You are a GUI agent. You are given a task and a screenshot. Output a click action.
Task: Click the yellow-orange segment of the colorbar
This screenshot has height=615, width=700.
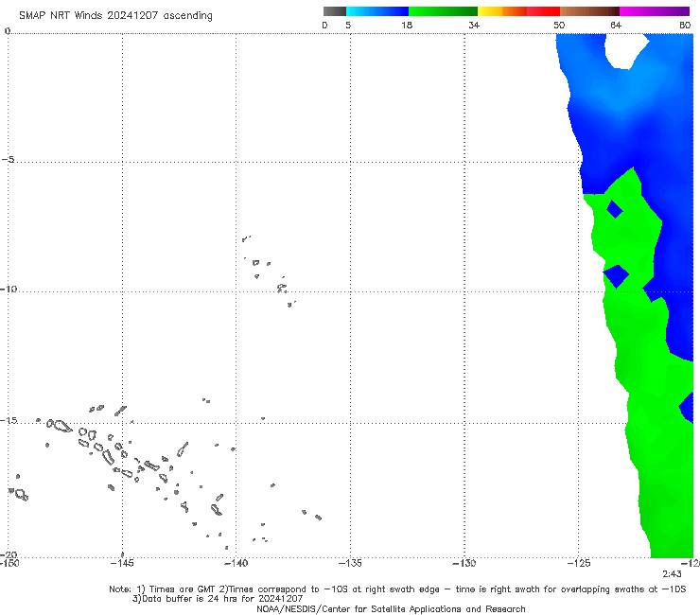[x=501, y=11]
